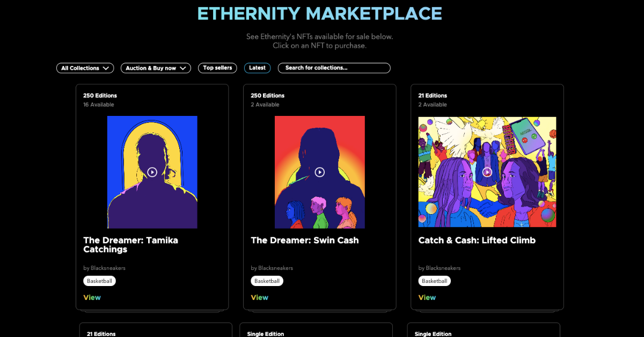Click View on The Dreamer: Tamika Catchings

[92, 297]
